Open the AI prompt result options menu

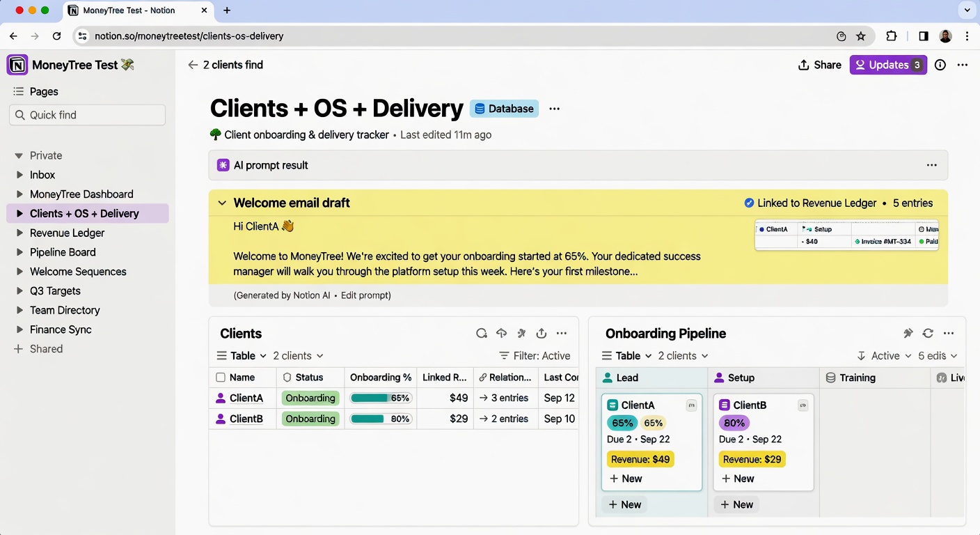tap(932, 165)
